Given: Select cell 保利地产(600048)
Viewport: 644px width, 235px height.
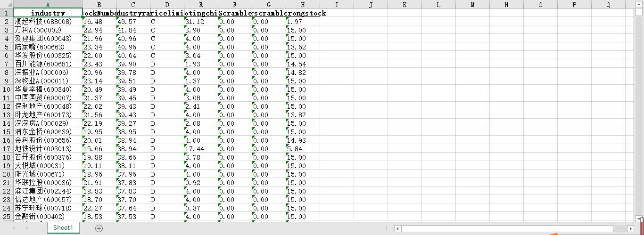Looking at the screenshot, I should tap(48, 106).
